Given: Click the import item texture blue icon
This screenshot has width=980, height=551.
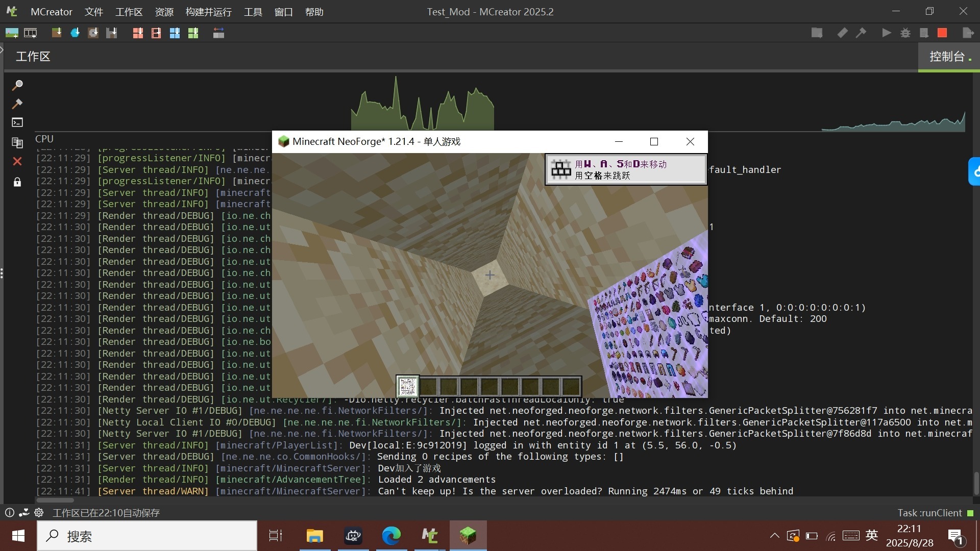Looking at the screenshot, I should [75, 33].
